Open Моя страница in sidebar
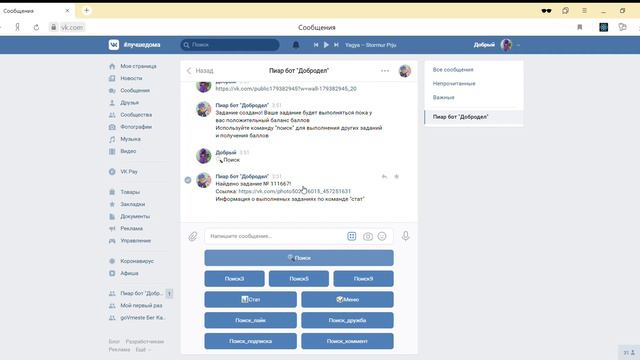The width and height of the screenshot is (640, 360). pyautogui.click(x=138, y=66)
